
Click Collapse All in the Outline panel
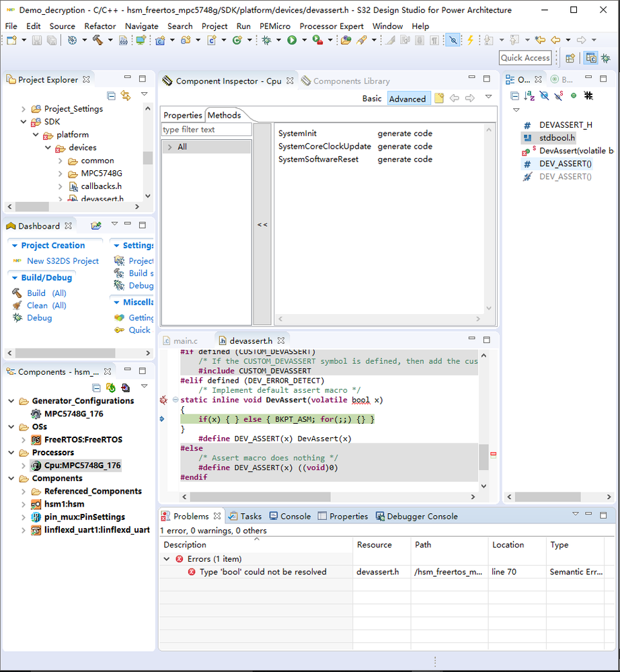coord(515,96)
